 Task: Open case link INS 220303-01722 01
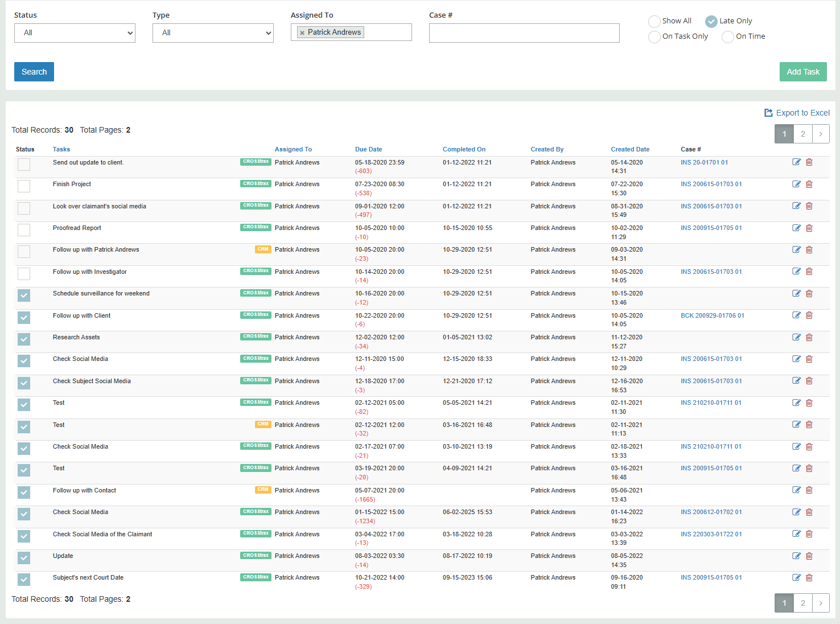[711, 534]
